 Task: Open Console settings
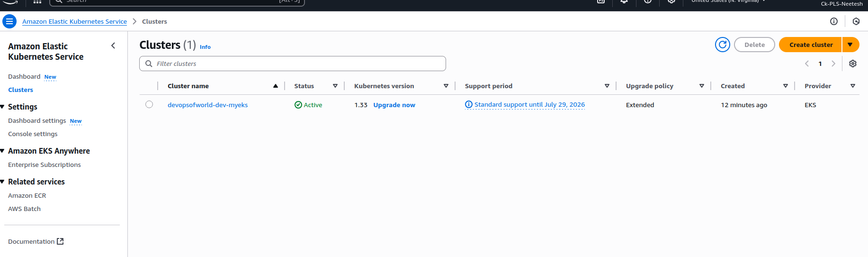33,134
